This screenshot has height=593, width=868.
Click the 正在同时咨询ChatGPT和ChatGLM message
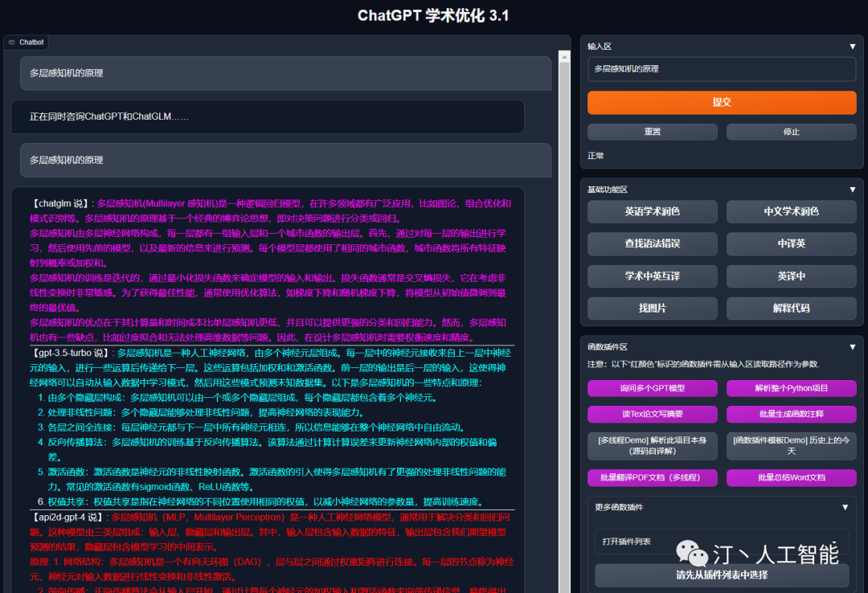[268, 117]
